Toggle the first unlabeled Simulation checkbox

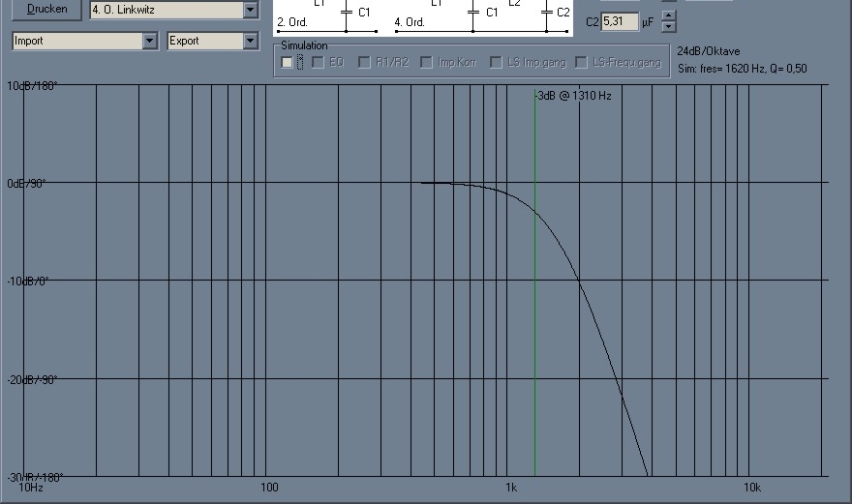coord(287,63)
